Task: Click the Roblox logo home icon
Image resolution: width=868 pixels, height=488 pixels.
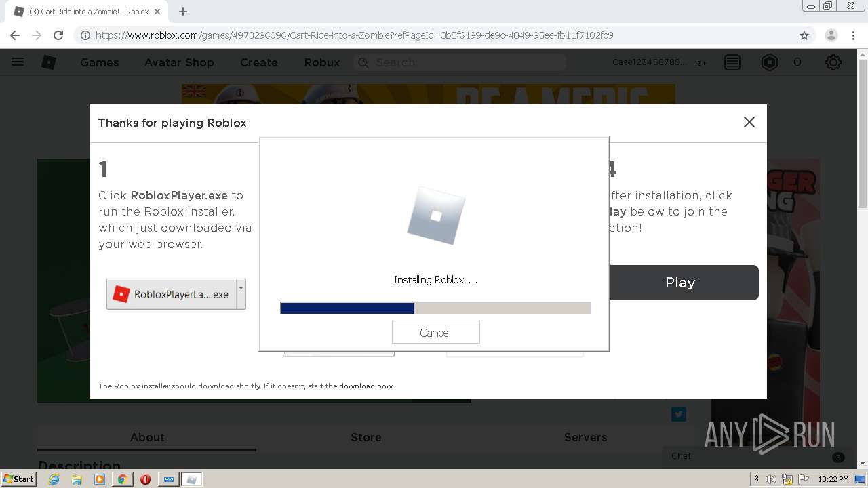Action: (x=49, y=62)
